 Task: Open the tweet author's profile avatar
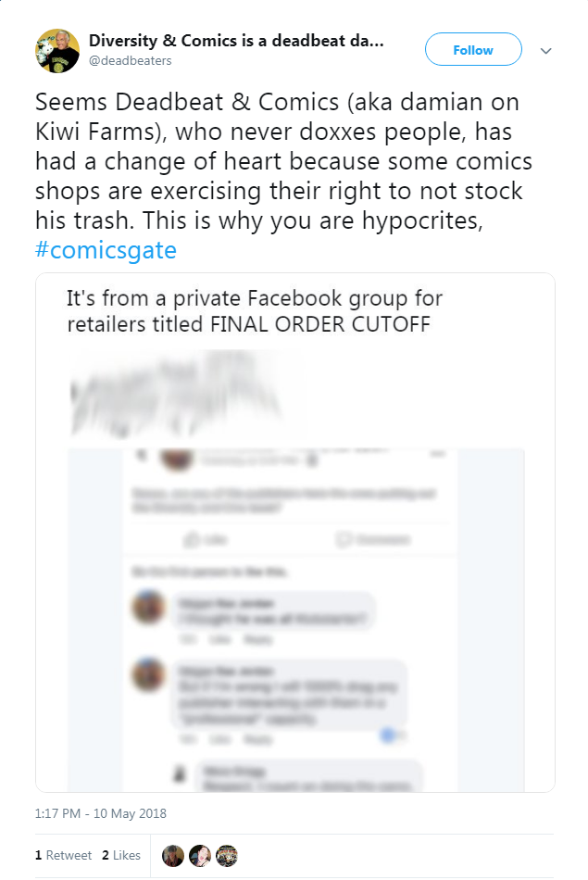tap(56, 51)
